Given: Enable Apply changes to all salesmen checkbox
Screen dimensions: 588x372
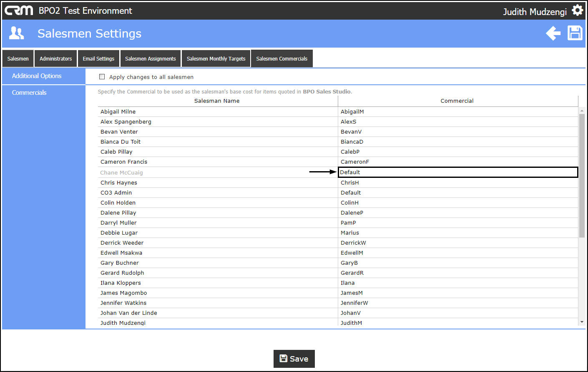Looking at the screenshot, I should (x=102, y=77).
